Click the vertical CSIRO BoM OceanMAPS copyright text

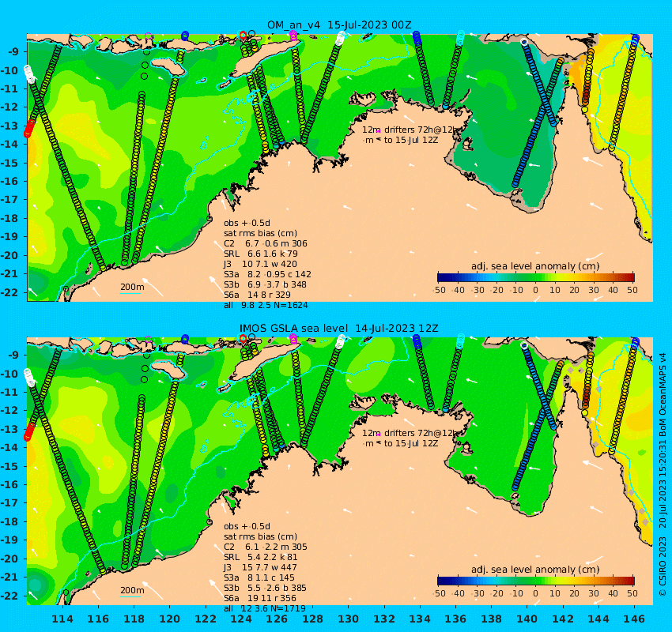(663, 474)
